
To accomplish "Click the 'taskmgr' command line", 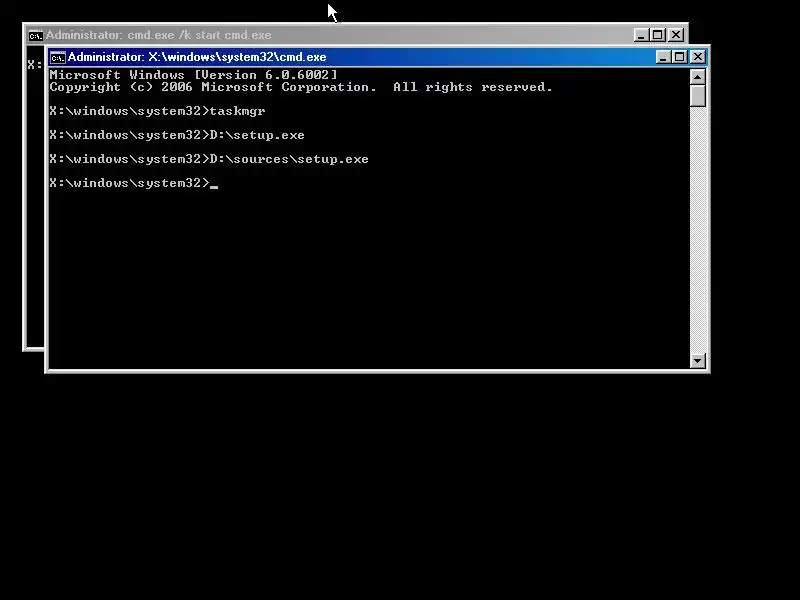I will pyautogui.click(x=157, y=111).
